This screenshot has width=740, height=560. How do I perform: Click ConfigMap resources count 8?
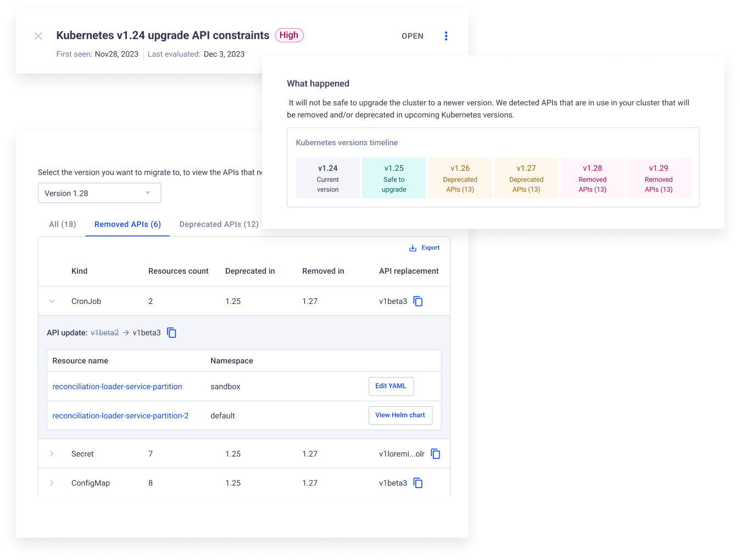click(x=151, y=483)
